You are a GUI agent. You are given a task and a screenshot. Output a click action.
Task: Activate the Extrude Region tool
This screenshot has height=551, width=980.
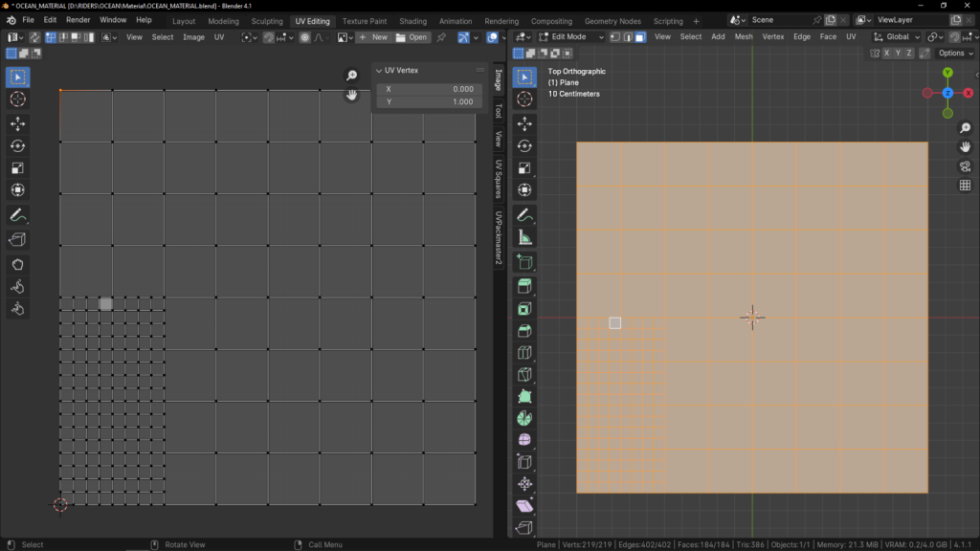(x=524, y=286)
